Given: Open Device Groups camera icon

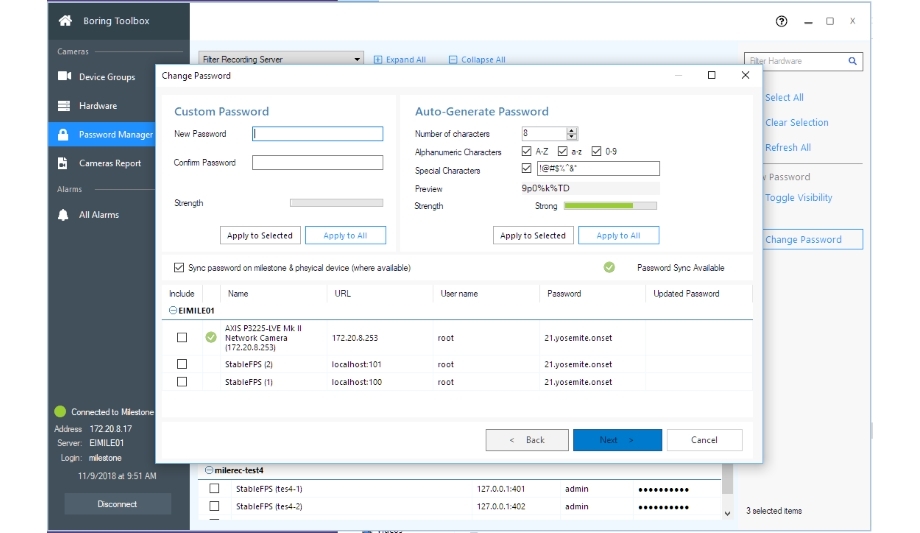Looking at the screenshot, I should [x=64, y=77].
